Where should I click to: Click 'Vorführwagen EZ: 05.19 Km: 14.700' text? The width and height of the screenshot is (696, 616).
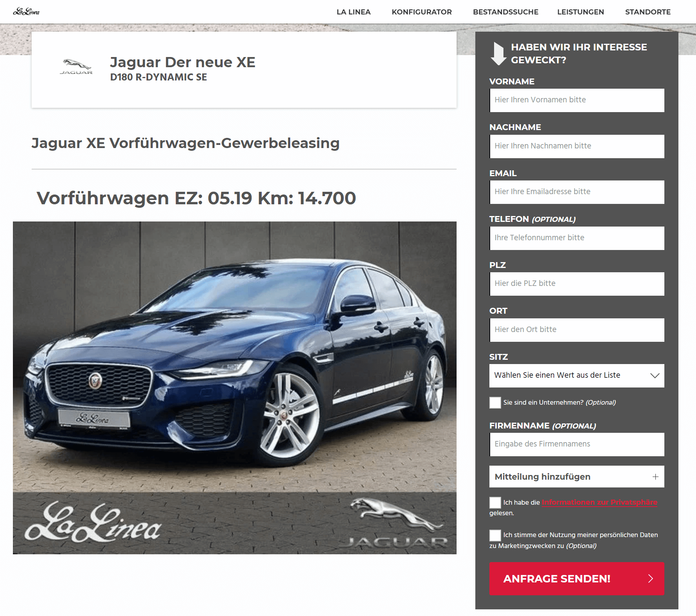[x=196, y=198]
